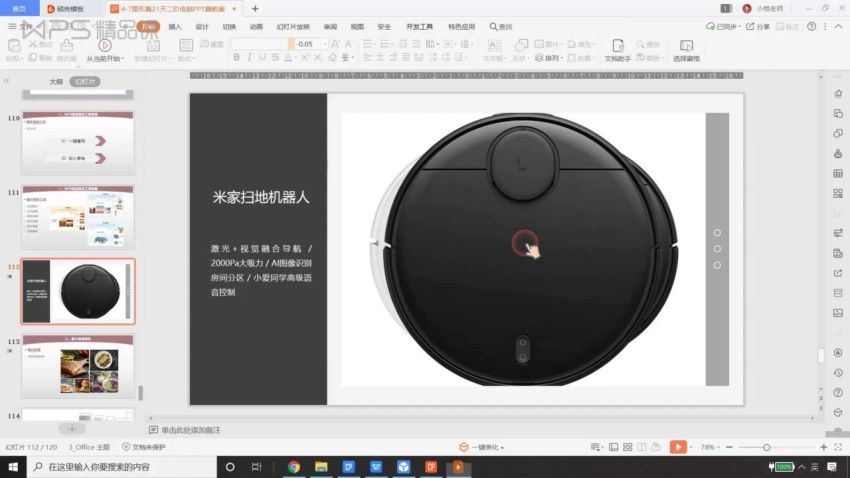Open the 选择窗格 selection pane

[x=686, y=50]
